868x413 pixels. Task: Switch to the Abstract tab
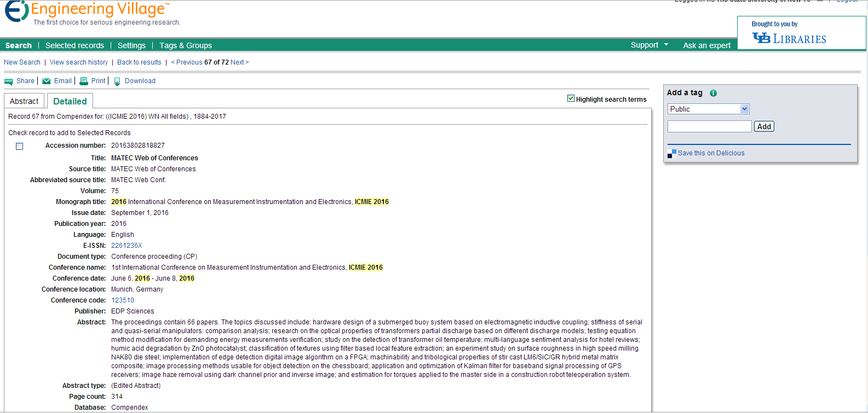[24, 101]
